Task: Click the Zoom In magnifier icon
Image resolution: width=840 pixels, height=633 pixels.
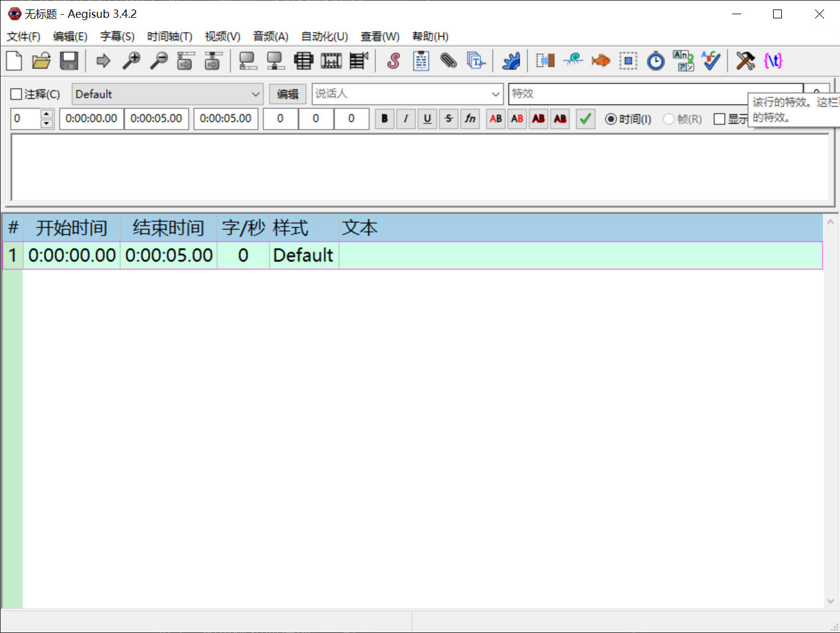Action: [x=131, y=60]
